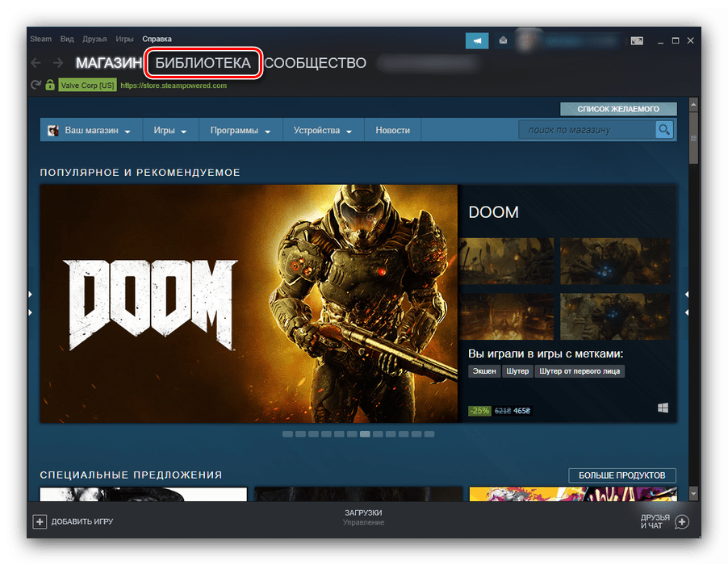Select the first carousel pagination dot
Screen dimensions: 728x565
[x=288, y=434]
